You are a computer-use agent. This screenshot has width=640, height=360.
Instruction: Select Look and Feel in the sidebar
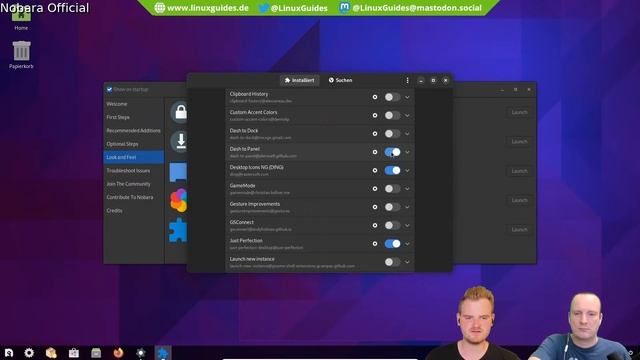click(x=134, y=157)
